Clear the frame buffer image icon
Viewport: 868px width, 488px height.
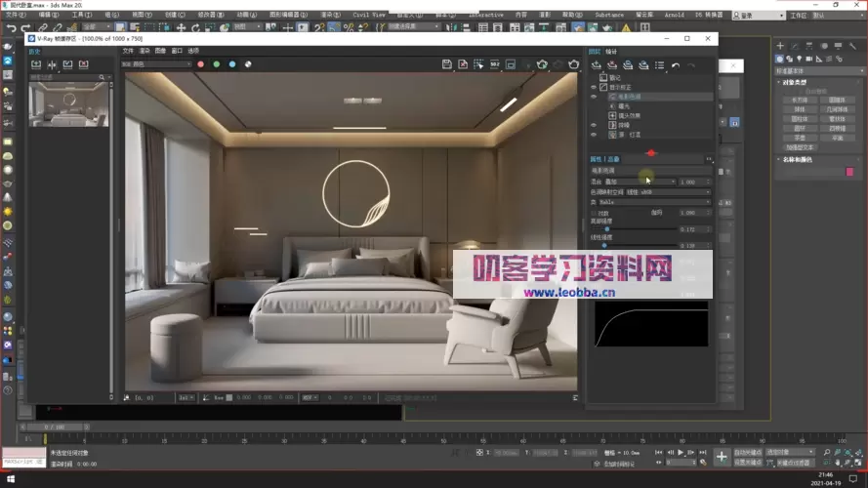tap(463, 64)
